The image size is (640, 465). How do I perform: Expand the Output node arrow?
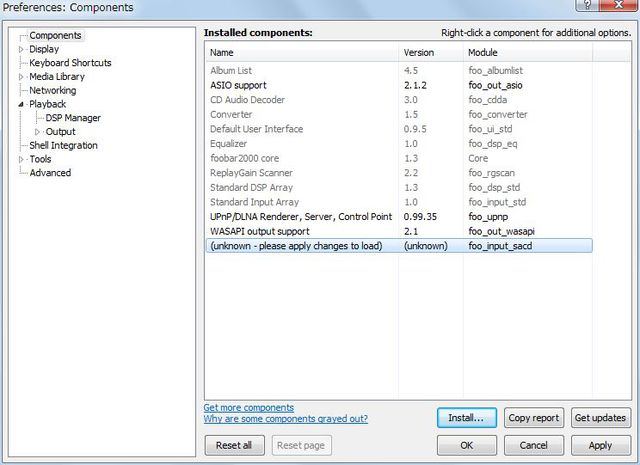coord(38,132)
